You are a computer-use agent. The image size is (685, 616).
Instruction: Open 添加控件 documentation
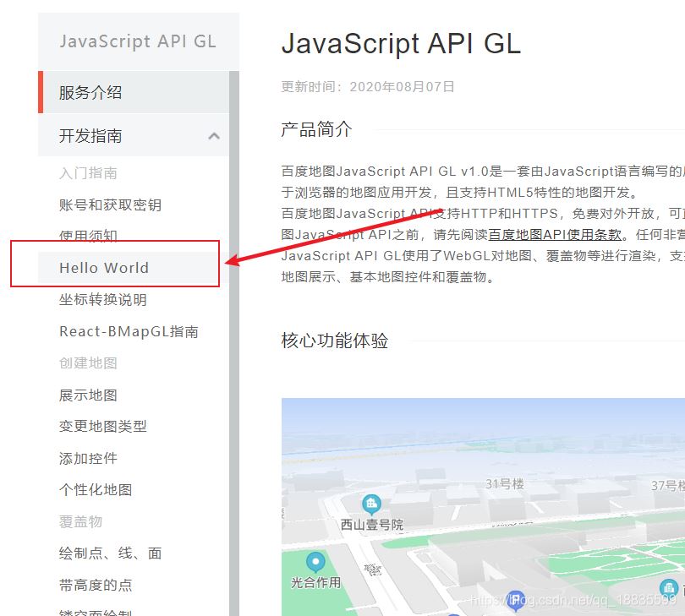tap(88, 458)
